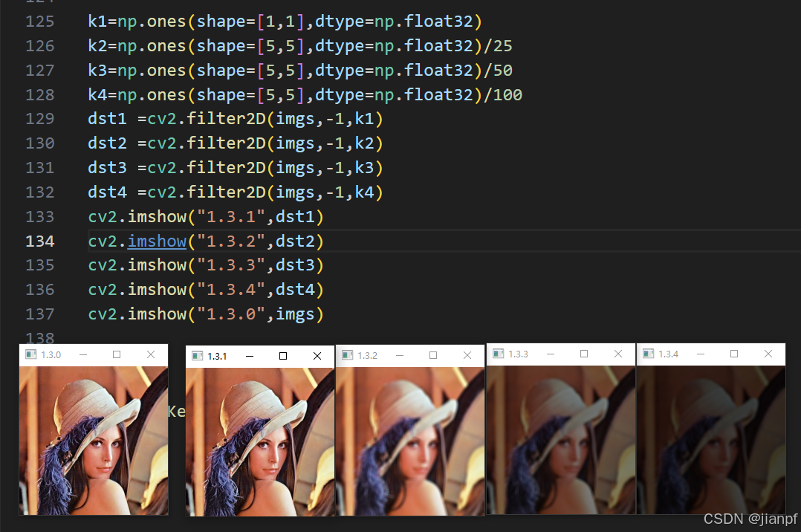Viewport: 801px width, 532px height.
Task: Click line number 125 in the gutter
Action: (x=40, y=22)
